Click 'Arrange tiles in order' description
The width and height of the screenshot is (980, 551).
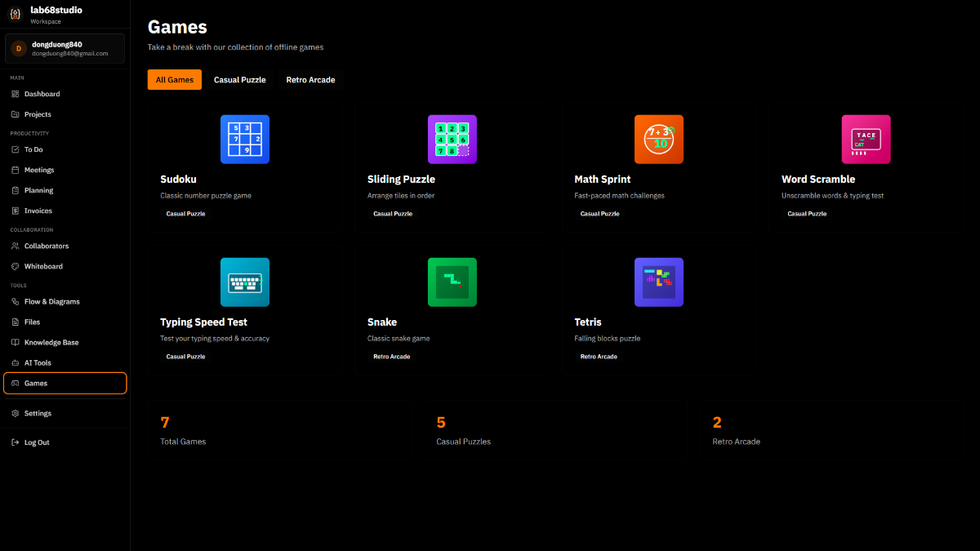[x=401, y=196]
